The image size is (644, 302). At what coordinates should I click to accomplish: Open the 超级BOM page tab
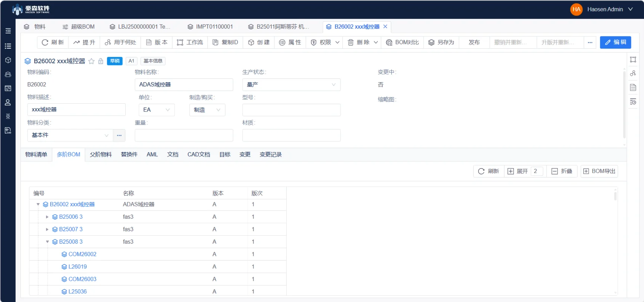point(78,27)
